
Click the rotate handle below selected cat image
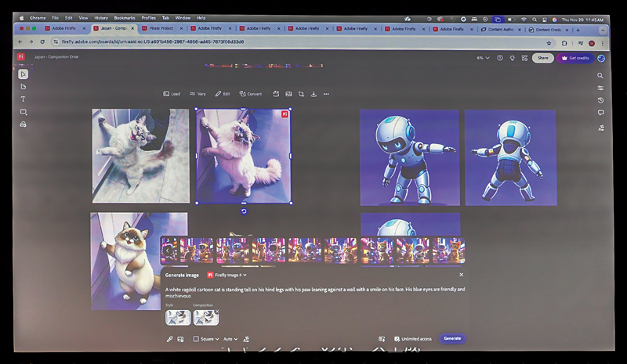click(x=244, y=211)
